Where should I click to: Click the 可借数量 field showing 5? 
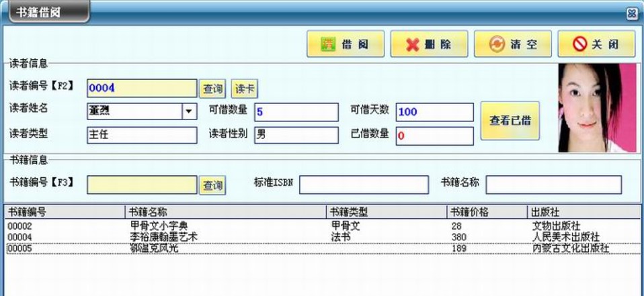click(x=296, y=112)
